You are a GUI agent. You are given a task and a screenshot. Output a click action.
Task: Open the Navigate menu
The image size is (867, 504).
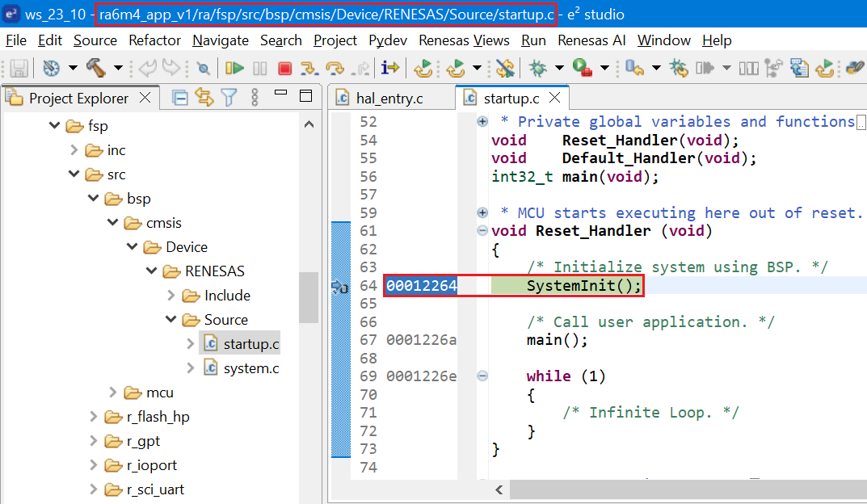[x=221, y=40]
